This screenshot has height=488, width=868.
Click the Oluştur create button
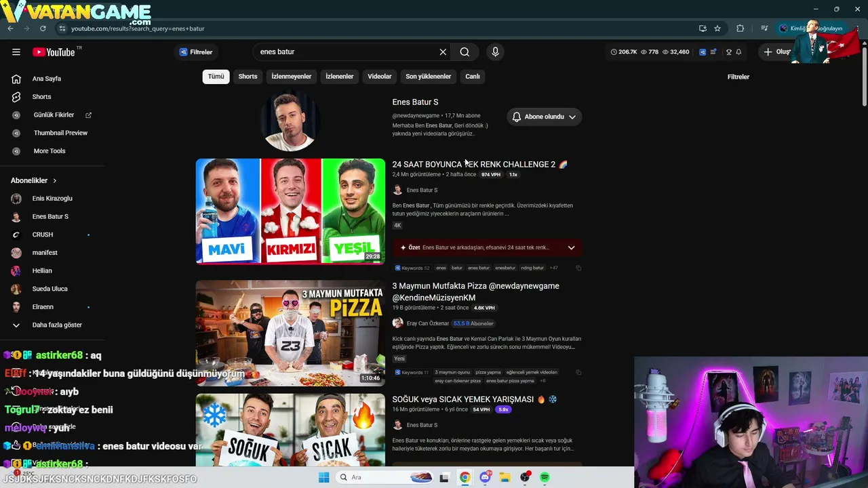(776, 52)
